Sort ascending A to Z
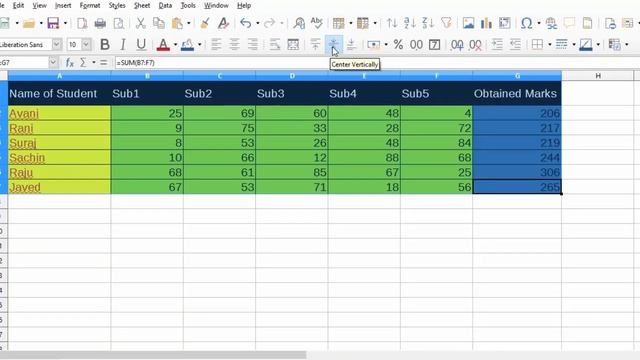Screen dimensions: 640x360 tap(409, 23)
